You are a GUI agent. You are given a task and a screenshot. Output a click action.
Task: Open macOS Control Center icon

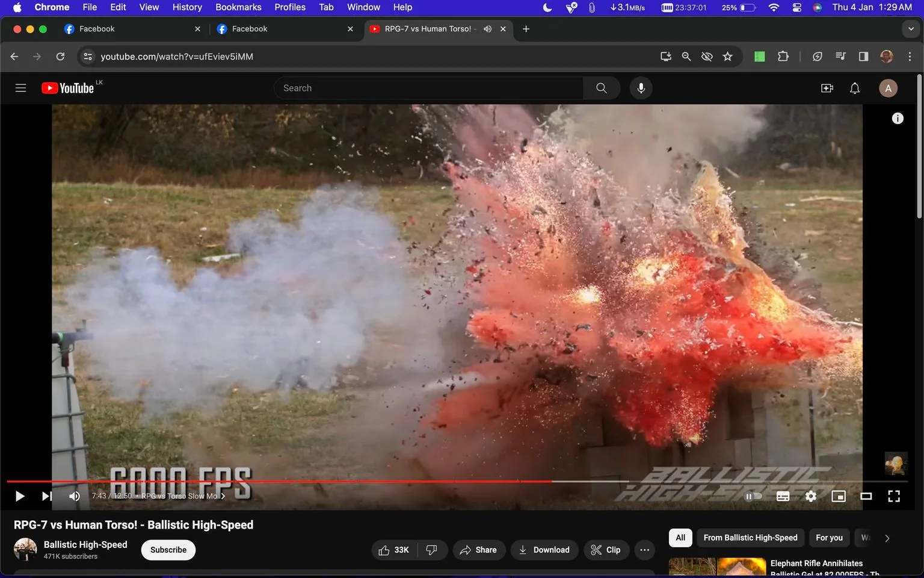[796, 7]
